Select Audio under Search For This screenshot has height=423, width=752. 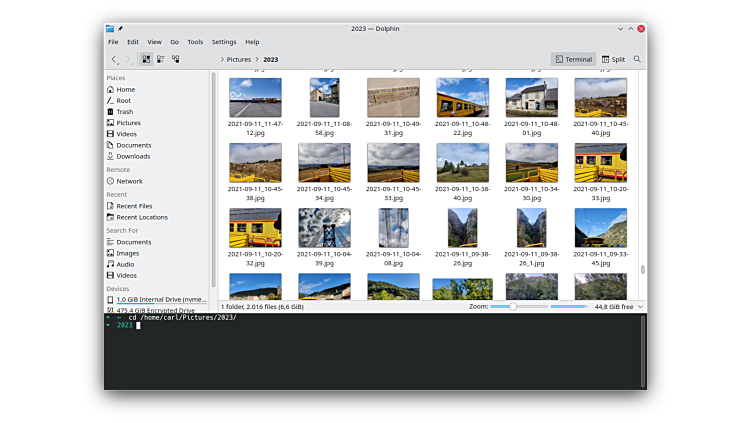tap(125, 264)
